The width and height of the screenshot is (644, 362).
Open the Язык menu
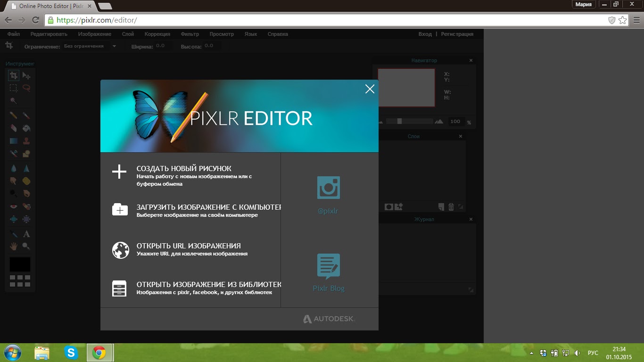(251, 34)
